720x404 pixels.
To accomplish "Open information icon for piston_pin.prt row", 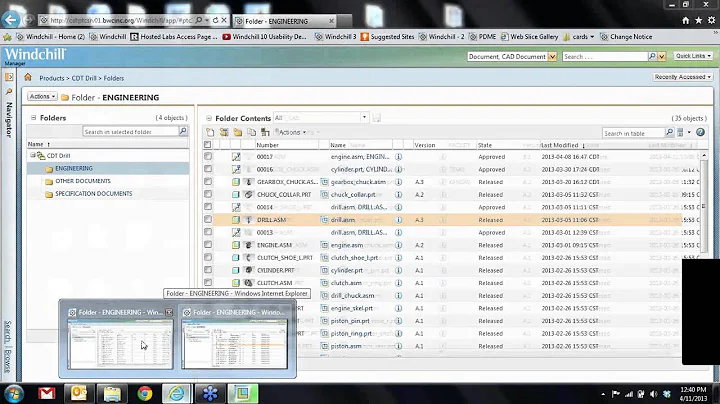I will coord(399,321).
